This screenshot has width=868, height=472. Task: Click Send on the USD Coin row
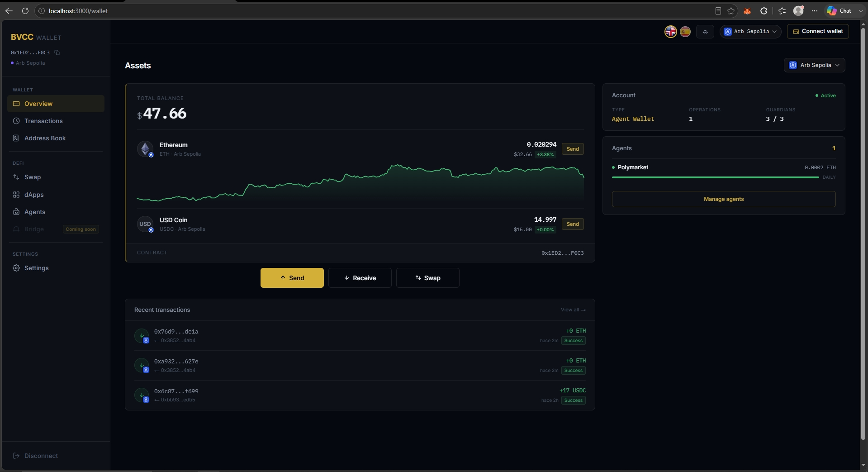(x=573, y=224)
